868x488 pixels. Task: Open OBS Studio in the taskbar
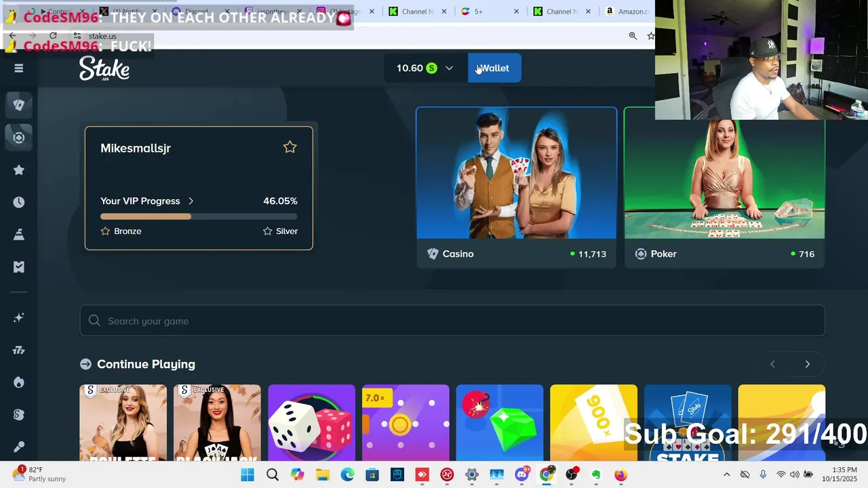(x=572, y=474)
